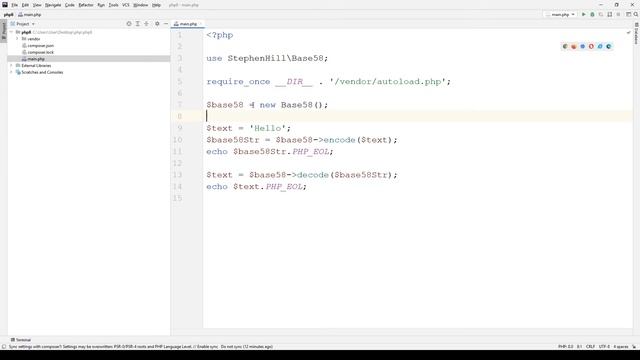Click on line number 9 in the gutter
Image resolution: width=640 pixels, height=360 pixels.
(180, 128)
